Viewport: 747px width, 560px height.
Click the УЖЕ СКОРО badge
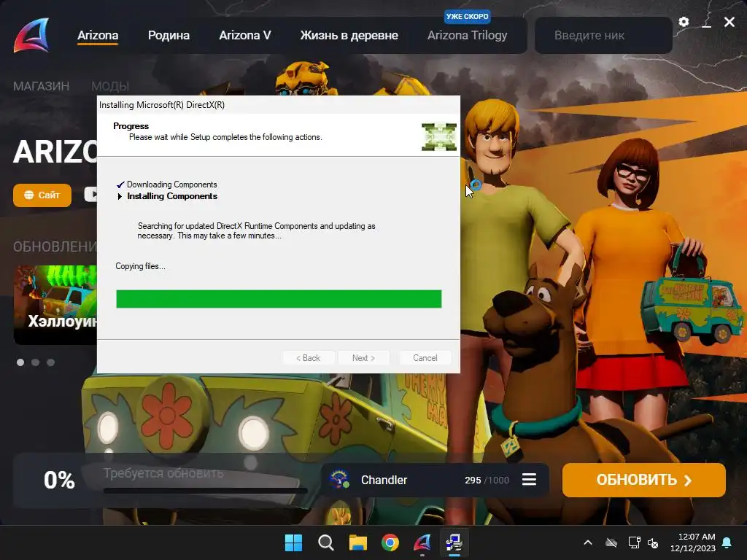[x=468, y=16]
